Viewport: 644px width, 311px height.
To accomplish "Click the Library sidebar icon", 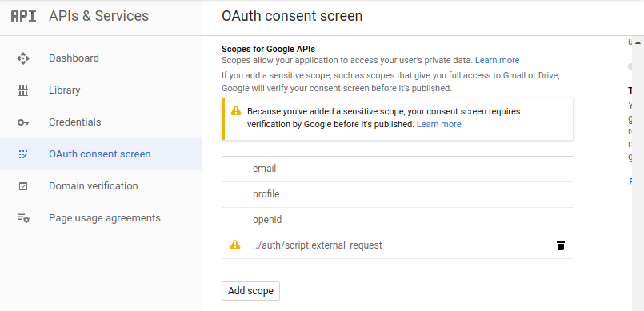I will [x=23, y=90].
